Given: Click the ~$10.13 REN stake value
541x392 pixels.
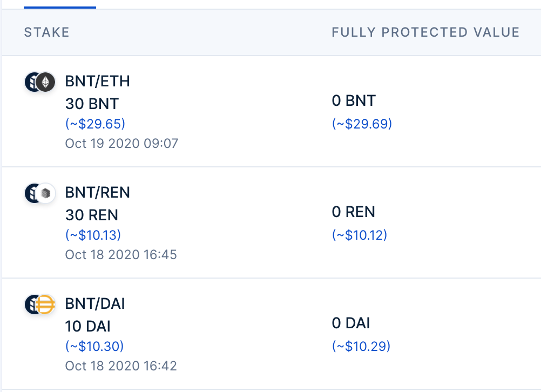Looking at the screenshot, I should pos(93,235).
